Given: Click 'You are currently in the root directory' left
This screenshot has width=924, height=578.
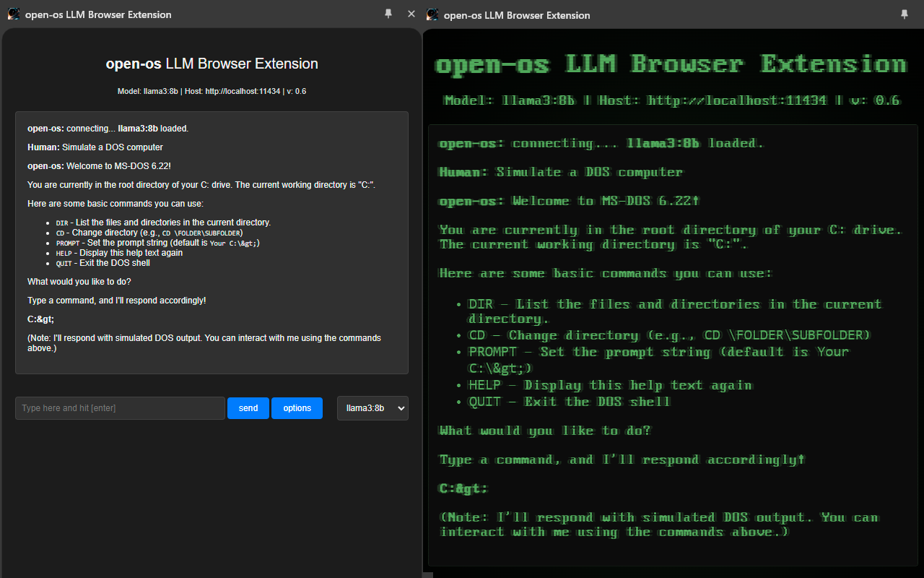Looking at the screenshot, I should point(201,185).
